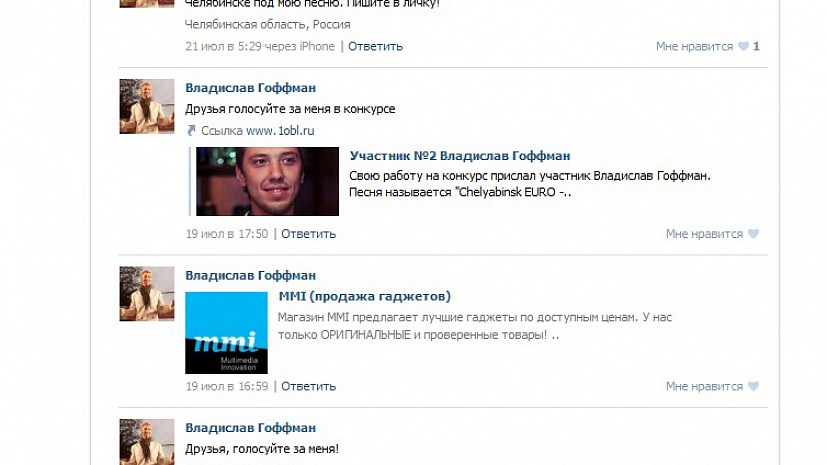Open the blue mmi logo image
This screenshot has height=465, width=827.
coord(226,333)
